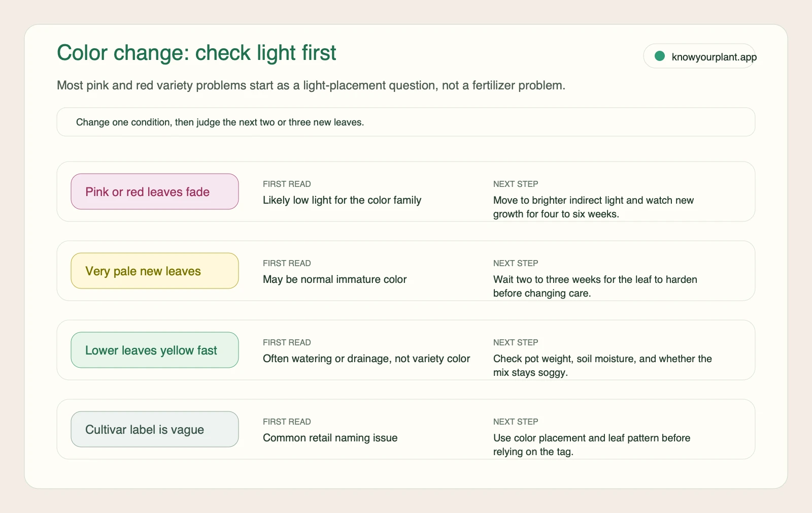Viewport: 812px width, 513px height.
Task: Click 'Likely low light for the color family'
Action: pyautogui.click(x=342, y=200)
